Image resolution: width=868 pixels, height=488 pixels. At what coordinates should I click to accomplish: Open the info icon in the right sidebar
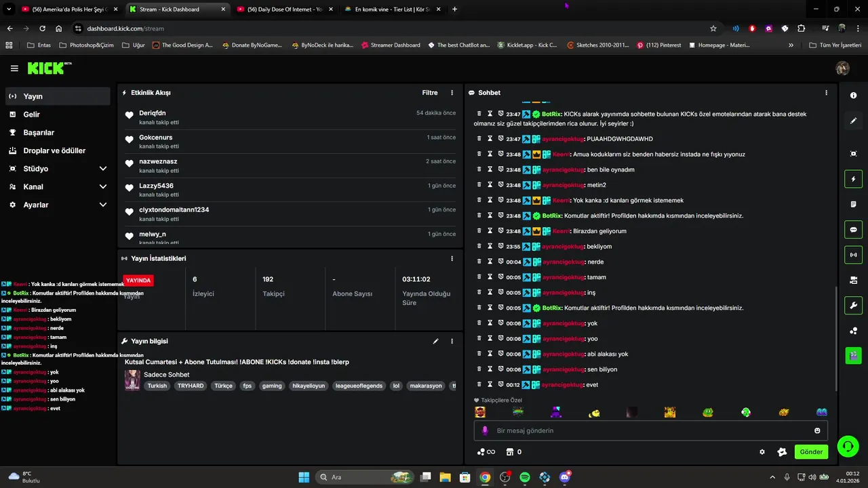pyautogui.click(x=853, y=96)
